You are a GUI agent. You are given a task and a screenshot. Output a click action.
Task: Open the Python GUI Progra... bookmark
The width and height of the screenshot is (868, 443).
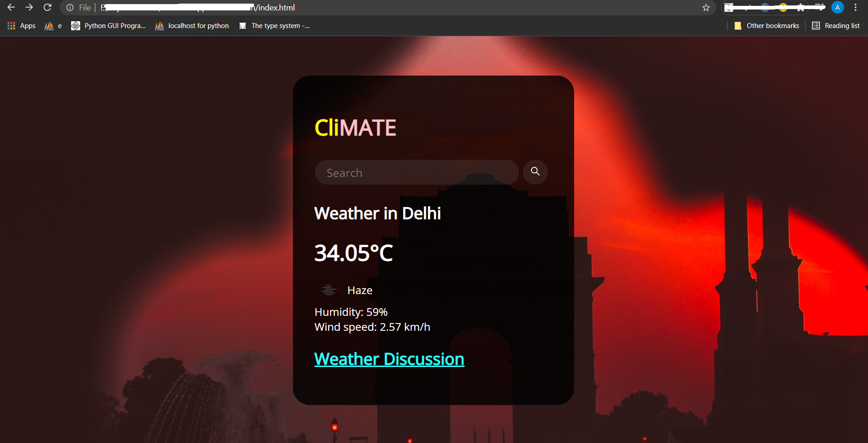pos(108,26)
